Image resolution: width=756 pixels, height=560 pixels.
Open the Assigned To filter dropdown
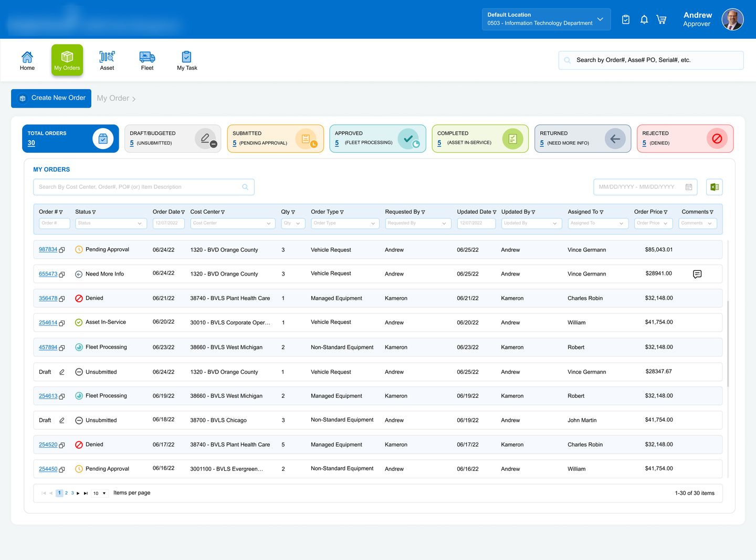[598, 223]
